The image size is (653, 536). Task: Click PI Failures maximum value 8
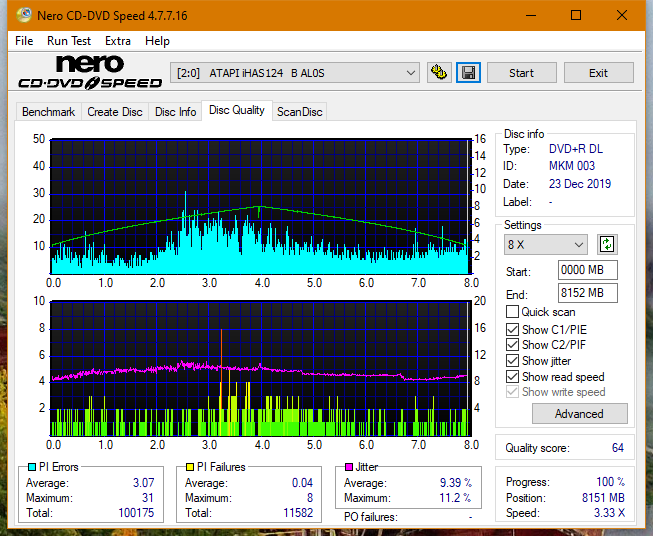point(310,498)
